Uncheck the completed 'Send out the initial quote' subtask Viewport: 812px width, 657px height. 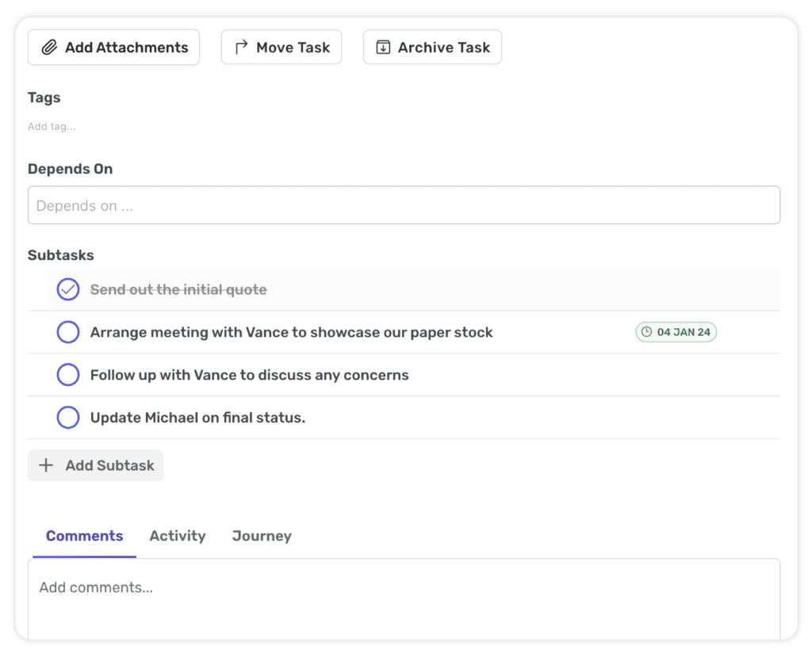[68, 290]
